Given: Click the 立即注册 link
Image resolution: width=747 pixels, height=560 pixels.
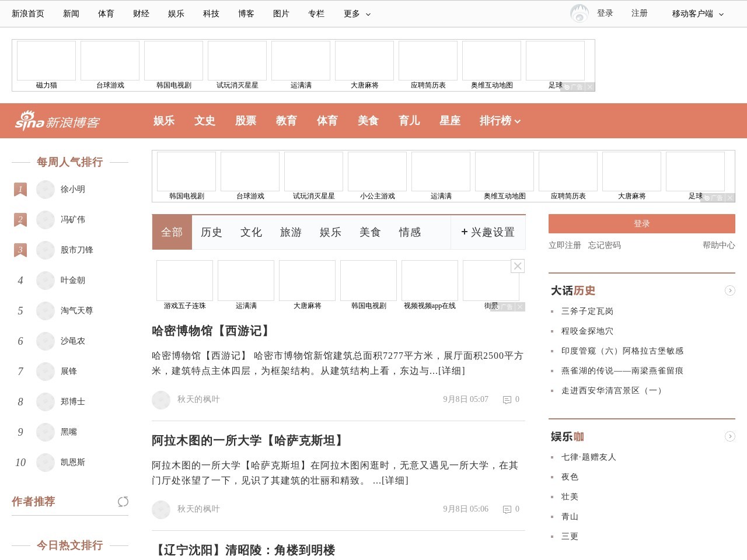Looking at the screenshot, I should pos(565,246).
